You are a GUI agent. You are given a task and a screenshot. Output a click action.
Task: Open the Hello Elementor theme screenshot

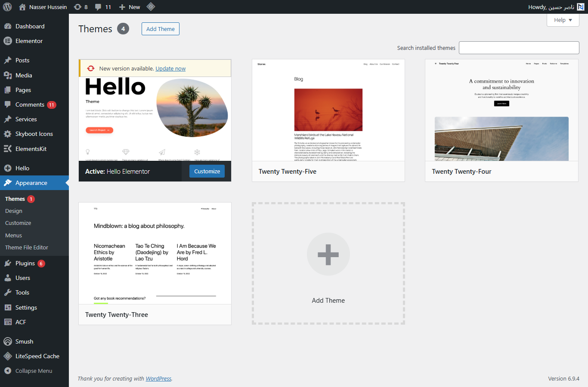(x=155, y=119)
